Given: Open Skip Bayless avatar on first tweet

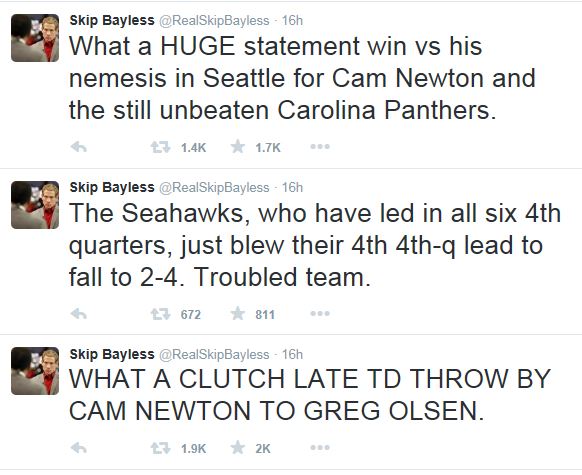Looking at the screenshot, I should click(x=35, y=38).
